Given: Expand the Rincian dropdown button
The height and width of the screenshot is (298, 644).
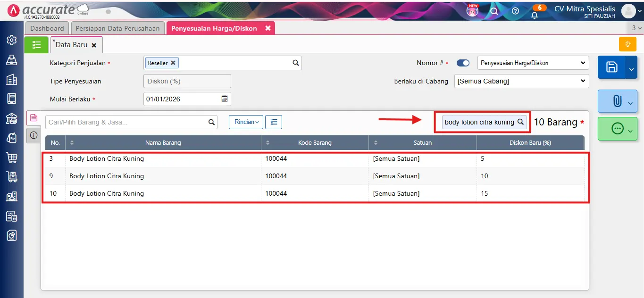Looking at the screenshot, I should click(x=246, y=122).
